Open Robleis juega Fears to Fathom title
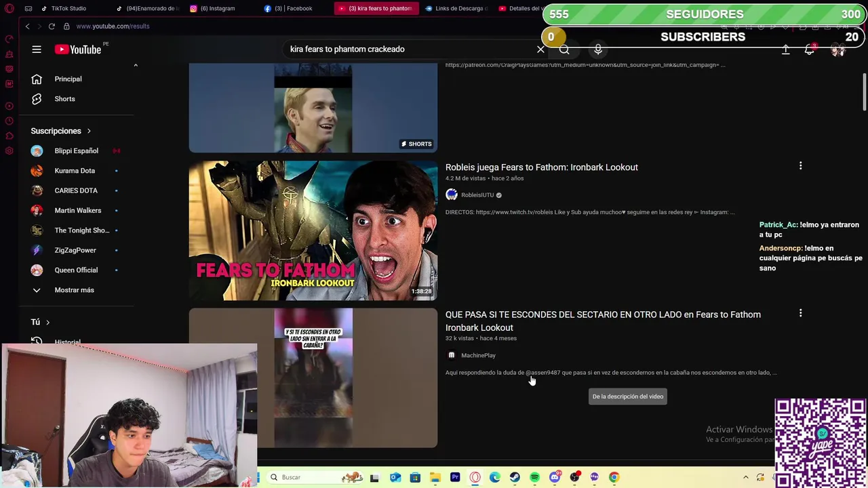The image size is (868, 488). pos(541,167)
